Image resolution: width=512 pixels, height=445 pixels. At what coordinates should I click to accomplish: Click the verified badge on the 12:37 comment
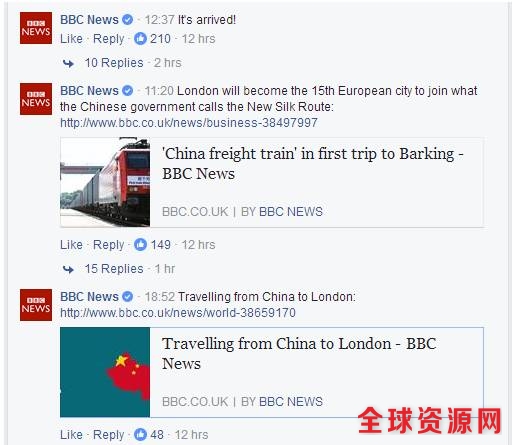coord(127,20)
